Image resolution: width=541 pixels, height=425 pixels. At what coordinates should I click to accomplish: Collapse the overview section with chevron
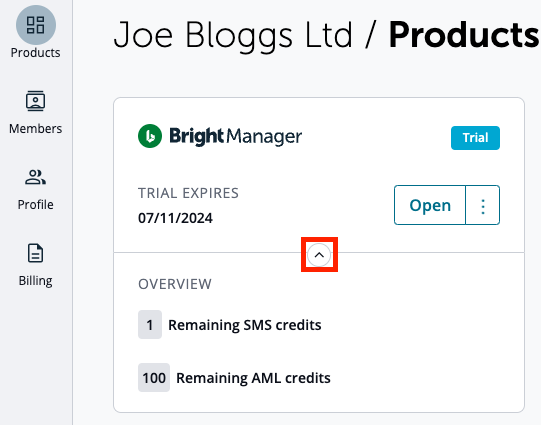click(x=319, y=255)
